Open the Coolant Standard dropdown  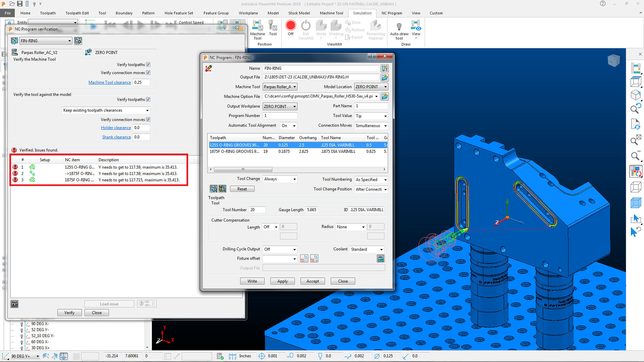(367, 249)
